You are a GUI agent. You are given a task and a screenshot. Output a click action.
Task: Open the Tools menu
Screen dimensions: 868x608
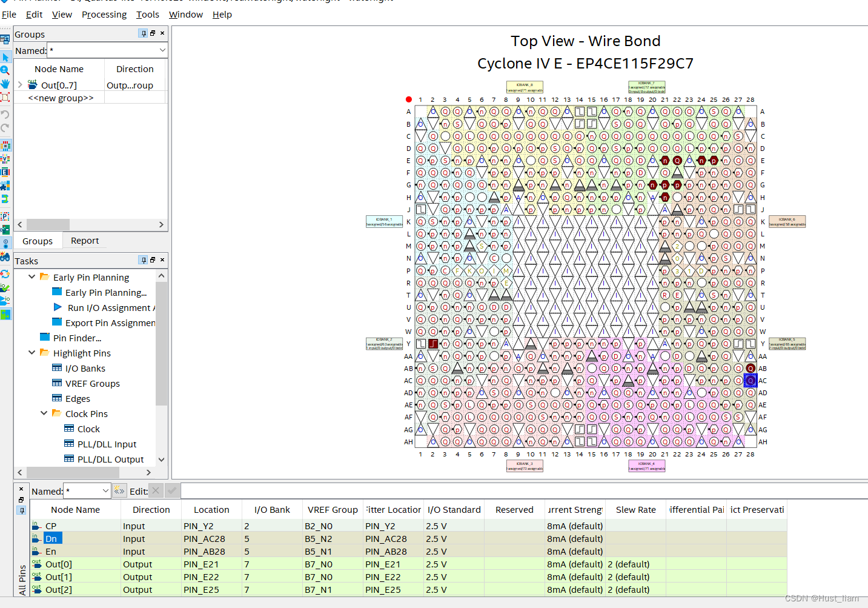coord(148,15)
